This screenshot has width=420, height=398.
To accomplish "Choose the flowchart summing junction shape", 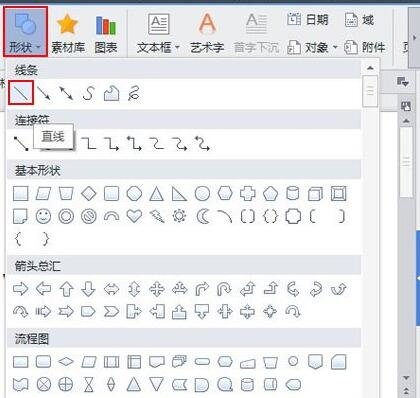I will pos(44,385).
